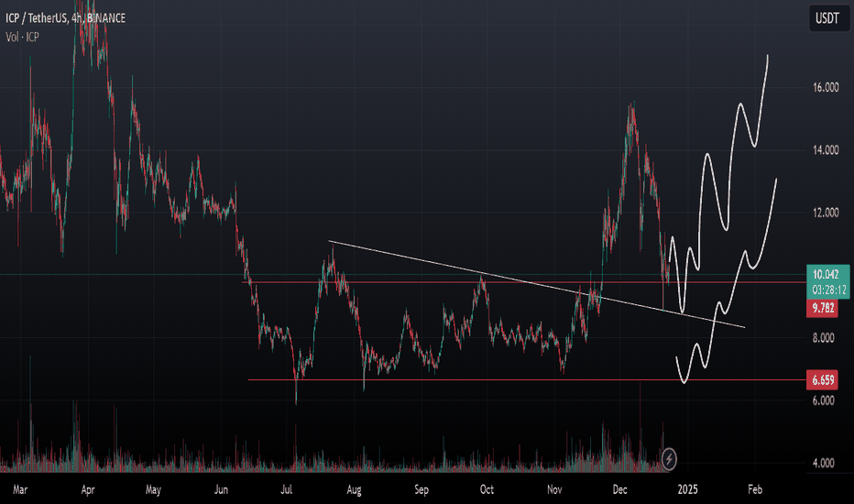
Task: Click the 8.000 price axis value
Action: [x=824, y=338]
